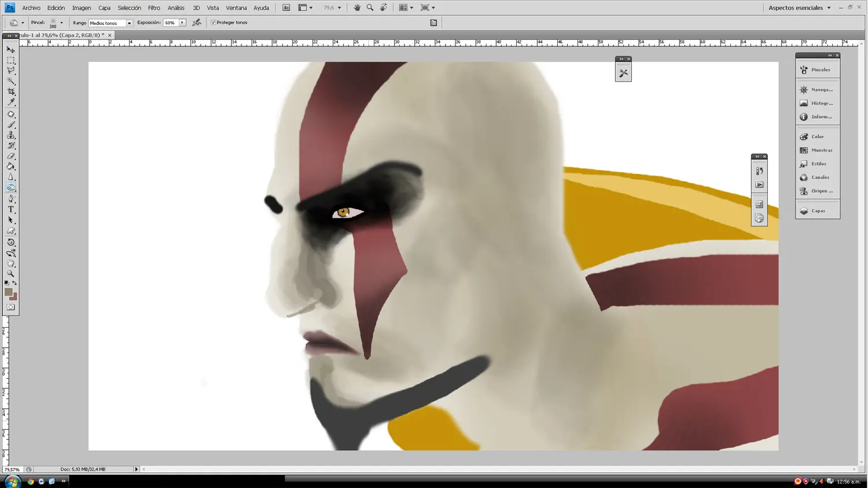Click the taskbar clock showing 12:56 a.m.
This screenshot has width=868, height=488.
[x=848, y=482]
